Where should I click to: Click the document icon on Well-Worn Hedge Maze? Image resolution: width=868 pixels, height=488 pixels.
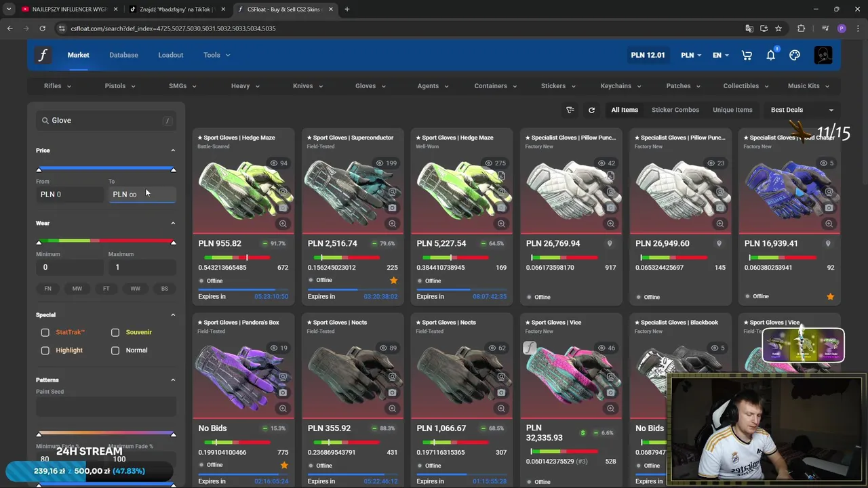[x=501, y=176]
